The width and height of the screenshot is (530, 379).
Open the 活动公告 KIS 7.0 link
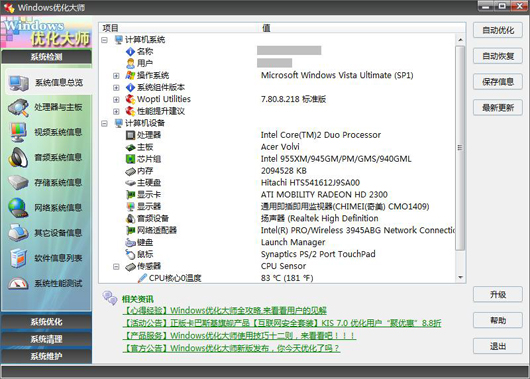(x=282, y=323)
